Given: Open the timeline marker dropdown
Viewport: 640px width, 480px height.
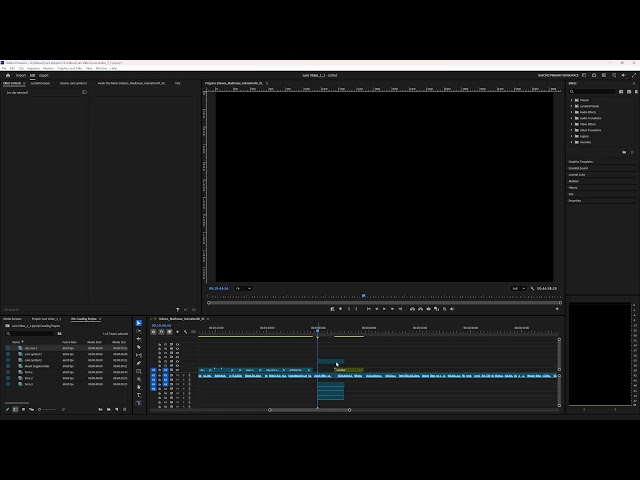Looking at the screenshot, I should pyautogui.click(x=178, y=332).
